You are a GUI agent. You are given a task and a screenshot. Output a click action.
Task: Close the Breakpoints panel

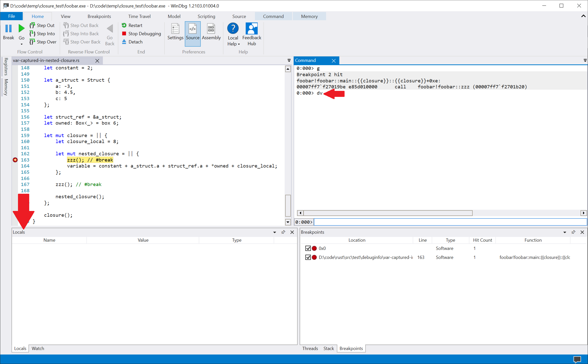tap(582, 232)
